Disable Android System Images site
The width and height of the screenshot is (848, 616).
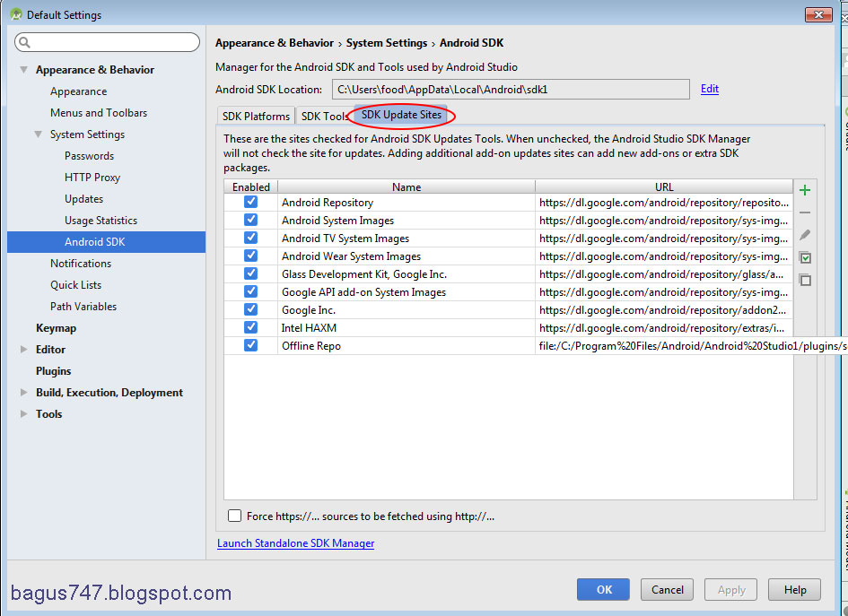coord(250,220)
